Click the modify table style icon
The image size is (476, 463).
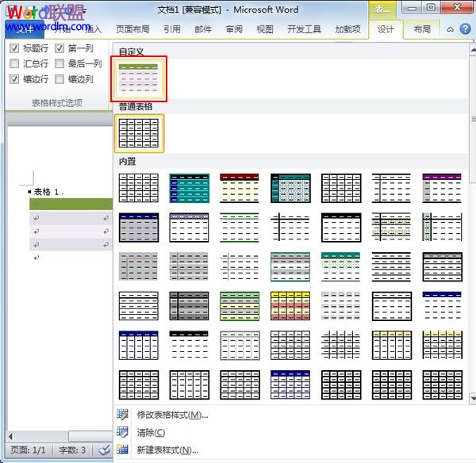coord(123,415)
